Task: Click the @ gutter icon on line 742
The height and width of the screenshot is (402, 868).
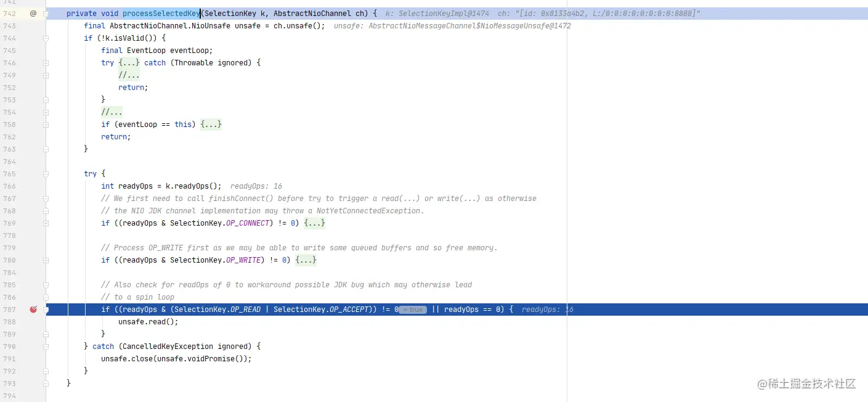Action: (33, 14)
